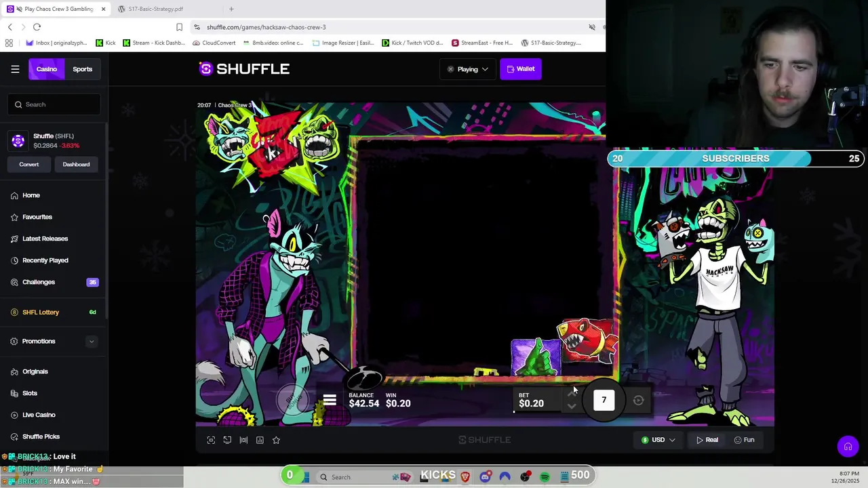Click the Latest Releases icon
Screen dimensions: 868x488
tap(15, 239)
